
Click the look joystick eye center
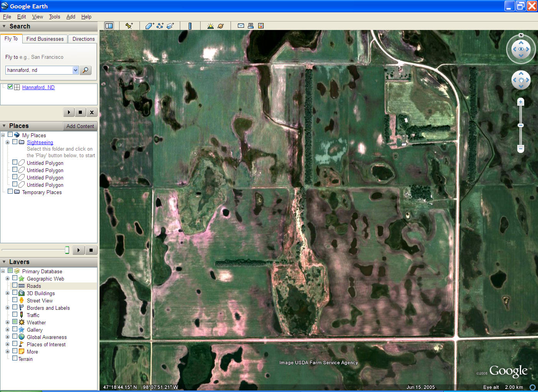point(521,49)
